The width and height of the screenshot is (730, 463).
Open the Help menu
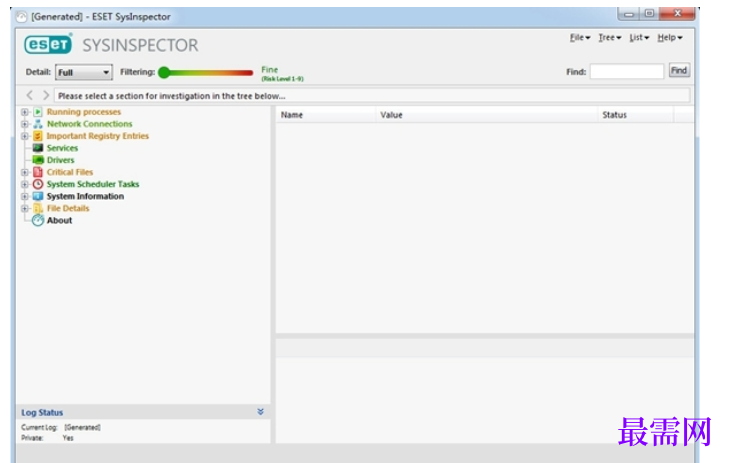[669, 38]
